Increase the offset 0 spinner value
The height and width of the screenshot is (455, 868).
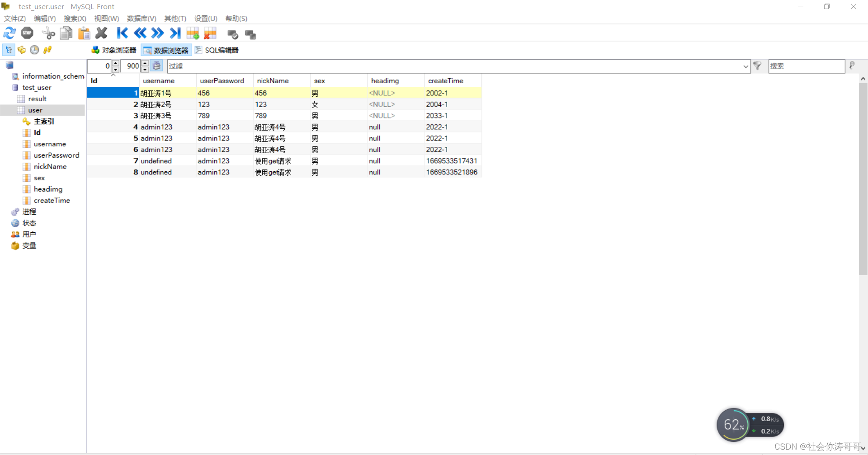click(116, 63)
